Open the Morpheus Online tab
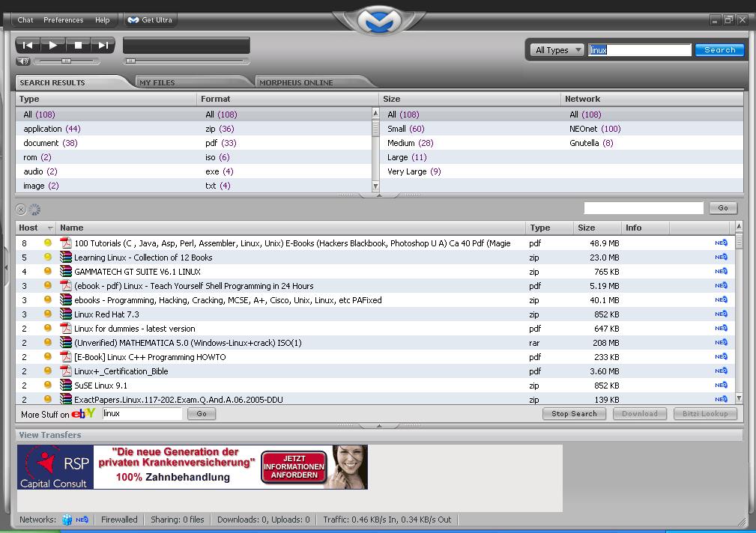Viewport: 756px width, 533px height. click(x=296, y=82)
